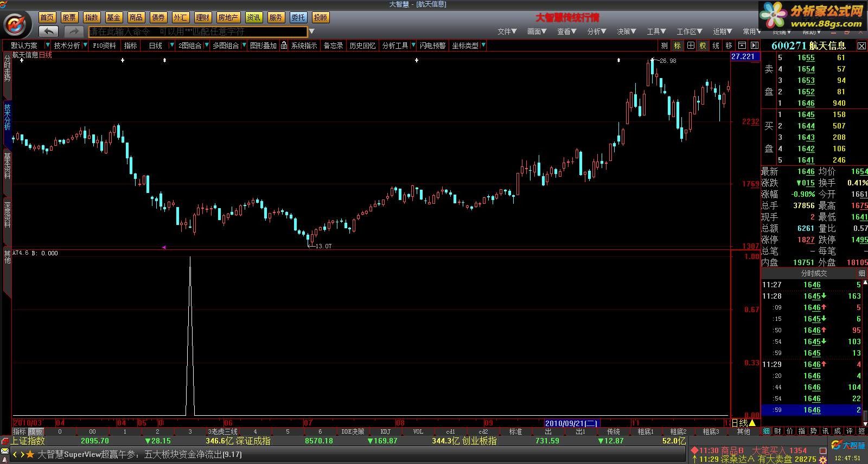Click 系统指示 toolbar item
Viewport: 868px width, 464px height.
[304, 46]
